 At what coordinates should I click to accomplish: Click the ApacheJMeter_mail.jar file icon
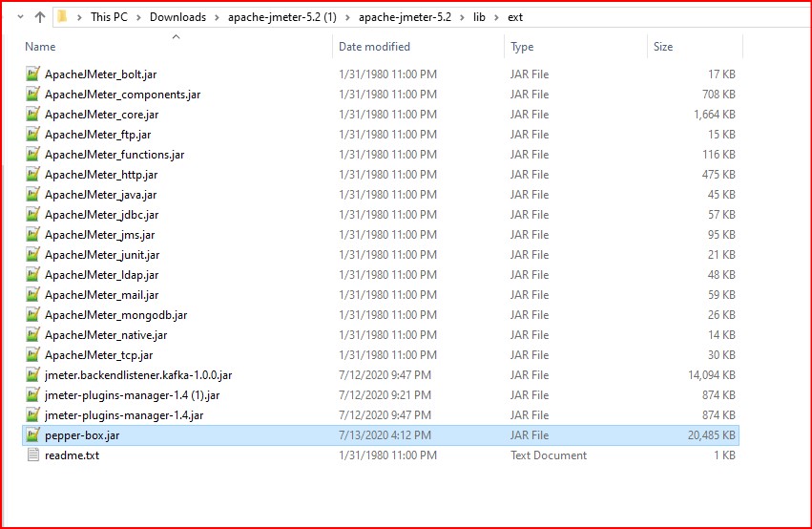[x=32, y=294]
